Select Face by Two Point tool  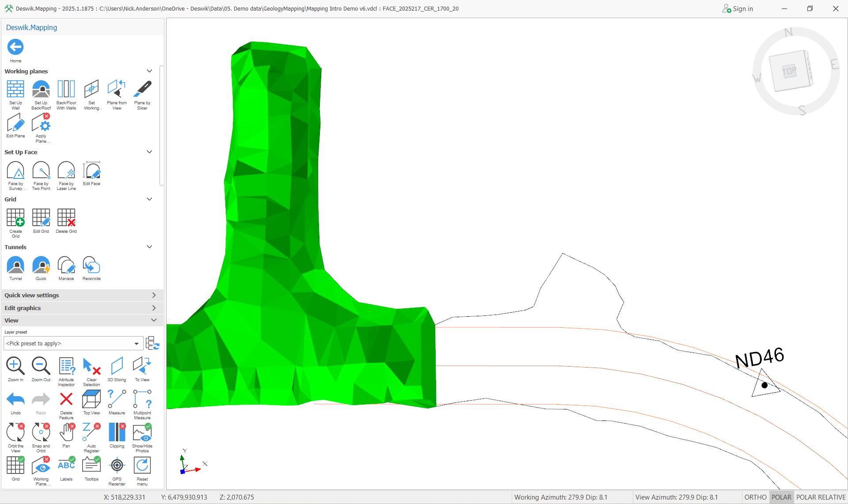(x=41, y=175)
